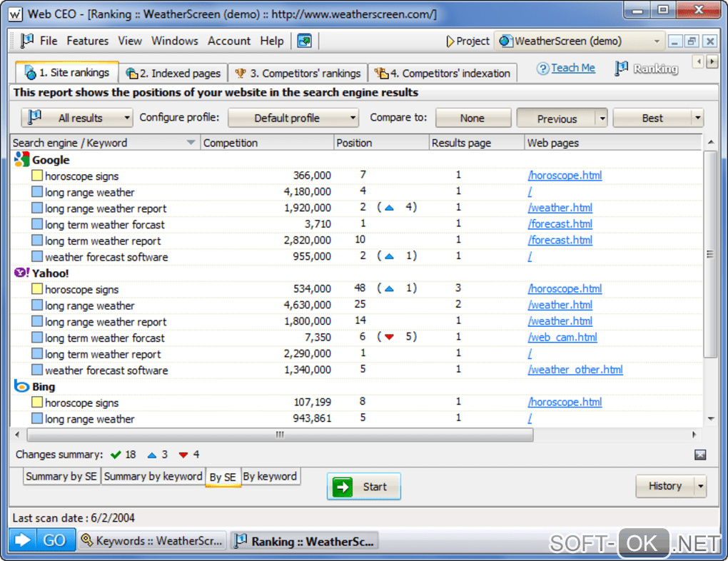
Task: Click the vertical scrollbar thumb
Action: coord(710,254)
